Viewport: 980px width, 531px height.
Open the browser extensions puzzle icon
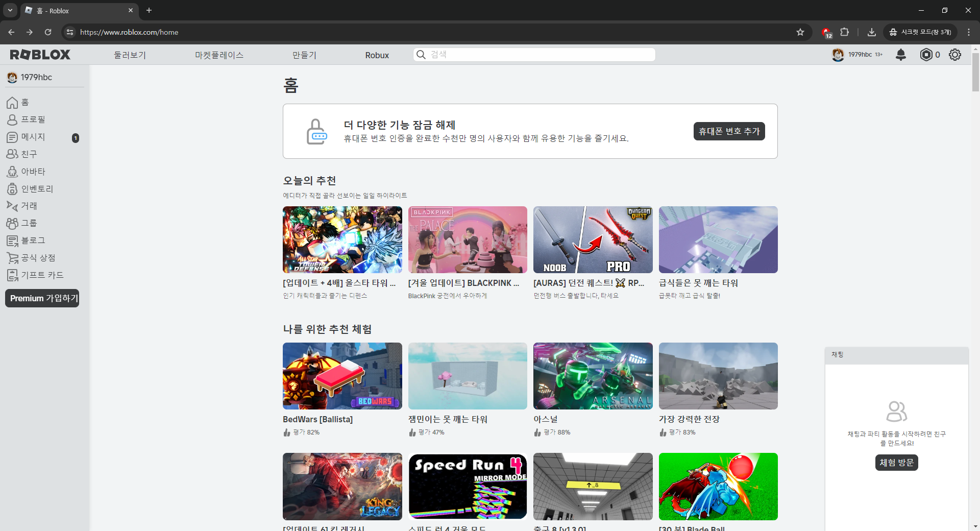point(845,32)
